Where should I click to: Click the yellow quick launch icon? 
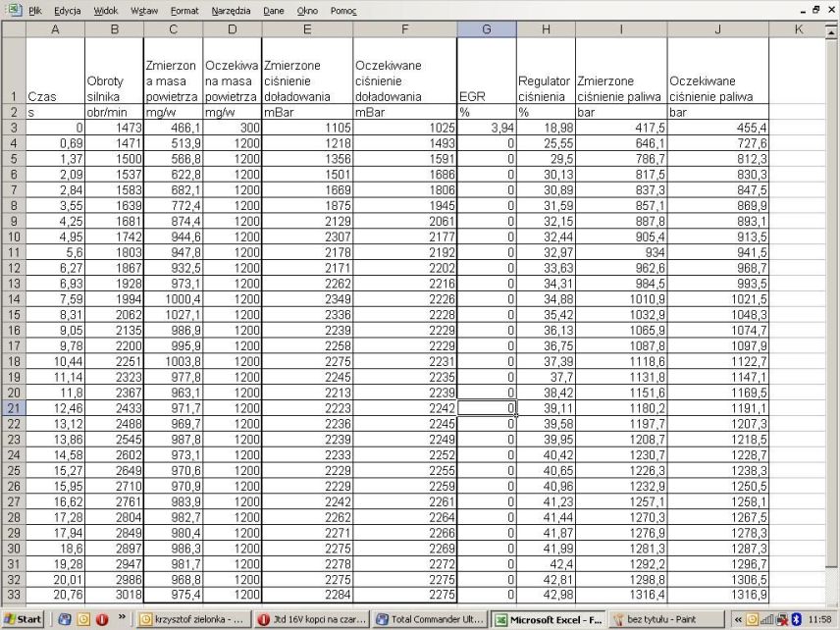click(x=83, y=619)
